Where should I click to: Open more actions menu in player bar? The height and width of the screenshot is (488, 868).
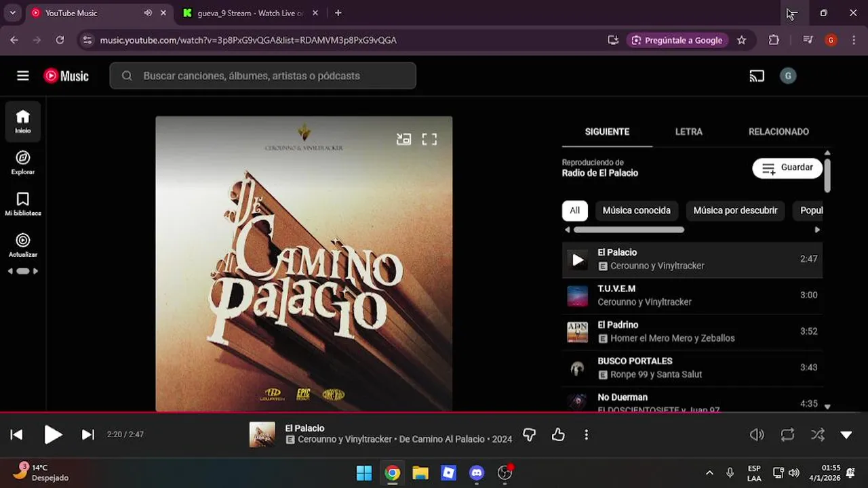[587, 434]
